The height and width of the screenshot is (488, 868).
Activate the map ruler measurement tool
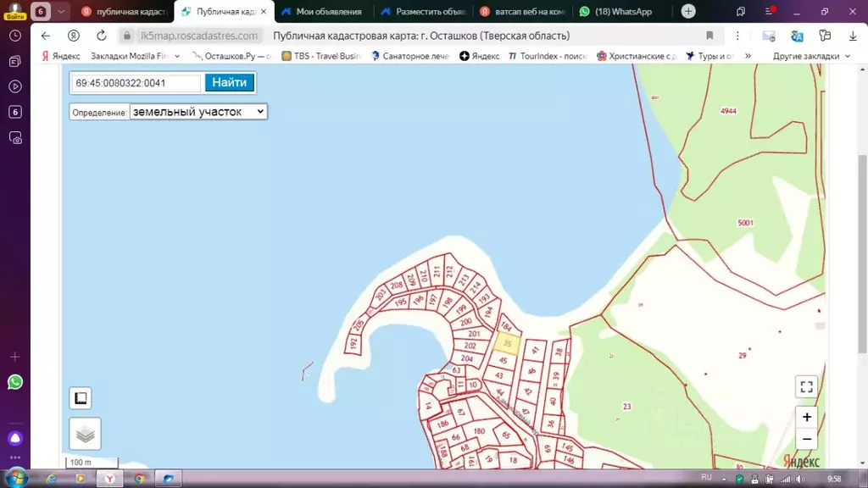point(81,398)
